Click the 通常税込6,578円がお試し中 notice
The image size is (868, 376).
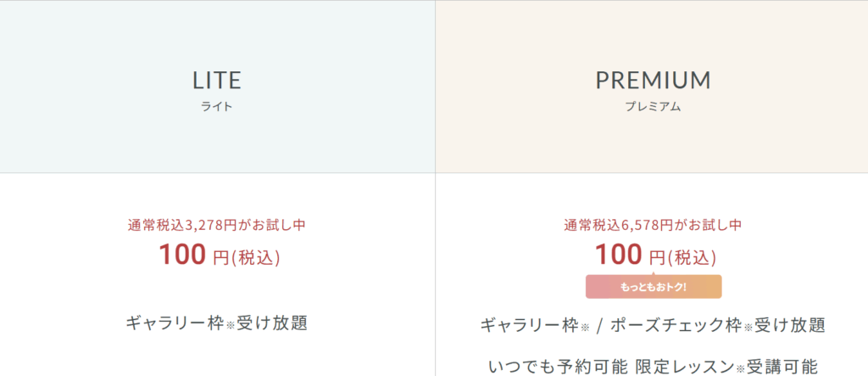654,225
